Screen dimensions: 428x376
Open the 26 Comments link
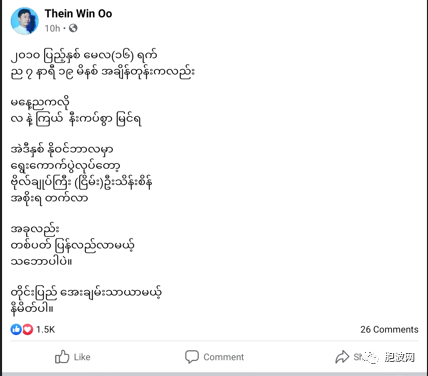pos(389,329)
